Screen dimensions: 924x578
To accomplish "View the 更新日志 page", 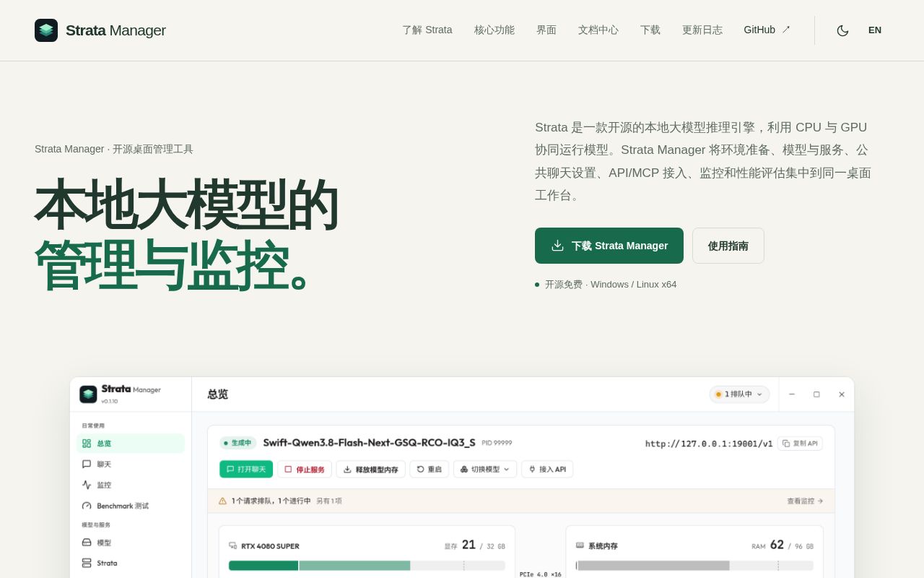I will point(702,30).
